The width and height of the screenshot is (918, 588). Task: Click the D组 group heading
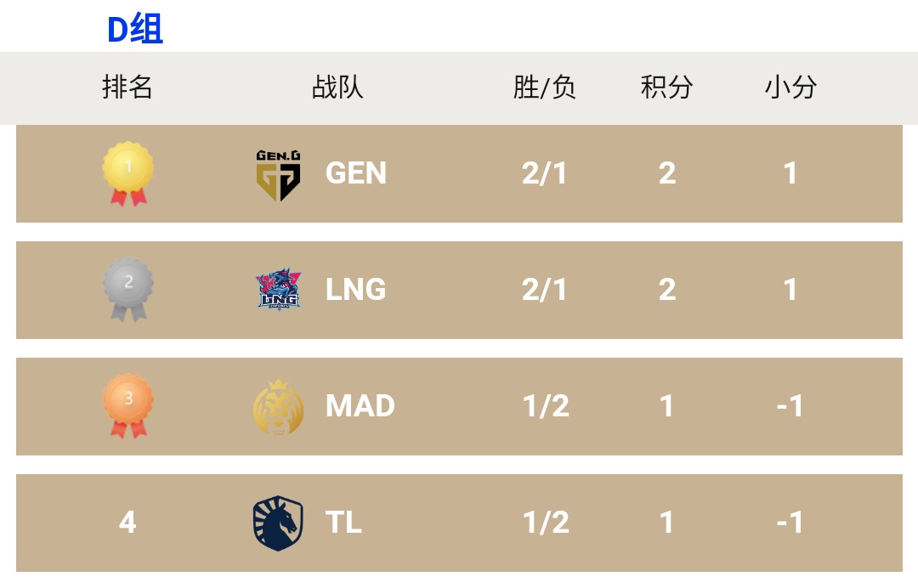pos(135,30)
